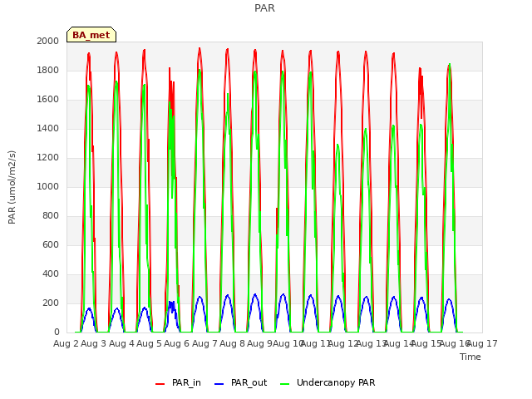Click the PAR (umol/m2/s) y-axis label

[x=12, y=187]
